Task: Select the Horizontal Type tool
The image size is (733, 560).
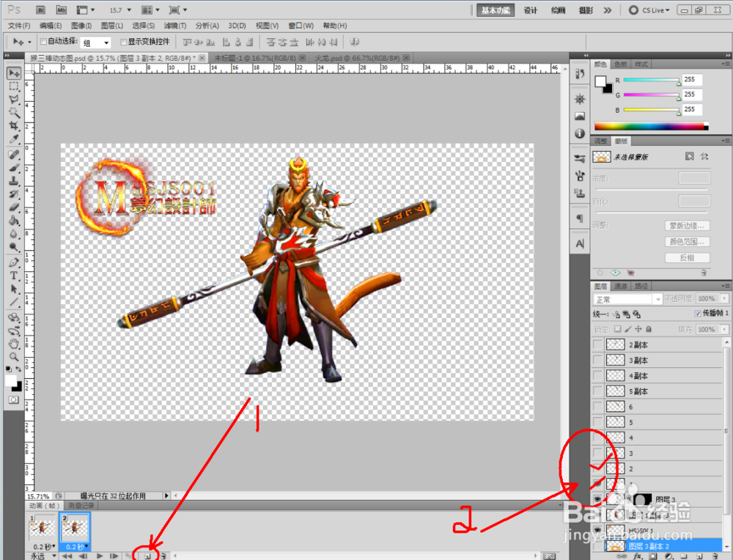Action: (x=14, y=276)
